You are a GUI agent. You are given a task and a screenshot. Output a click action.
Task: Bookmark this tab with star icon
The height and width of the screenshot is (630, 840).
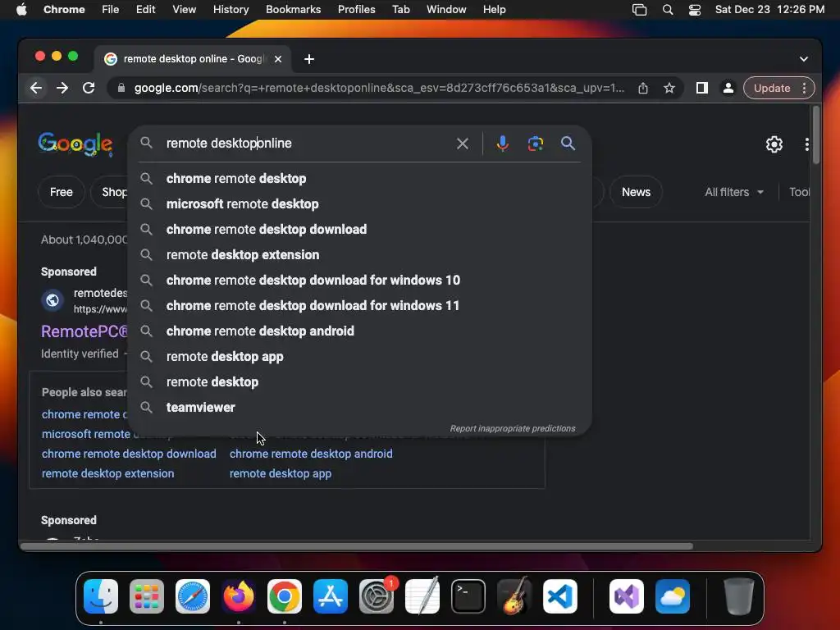(x=669, y=88)
